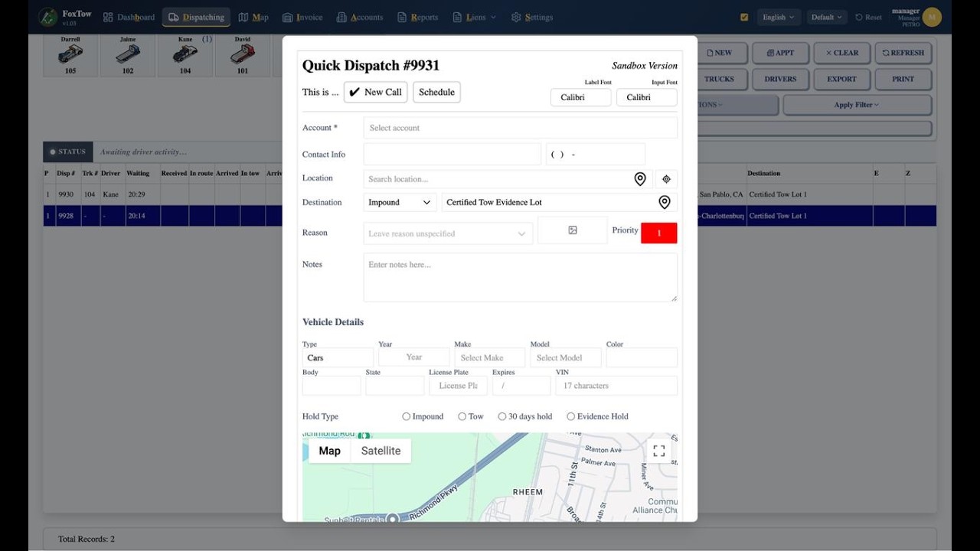Select the Evidence Hold radio
980x551 pixels.
(571, 416)
